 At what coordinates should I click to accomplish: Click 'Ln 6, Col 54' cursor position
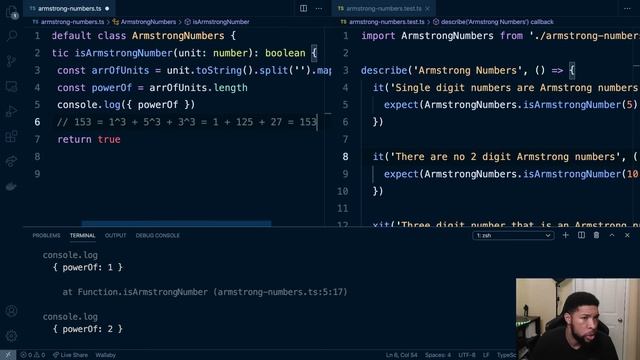point(401,355)
